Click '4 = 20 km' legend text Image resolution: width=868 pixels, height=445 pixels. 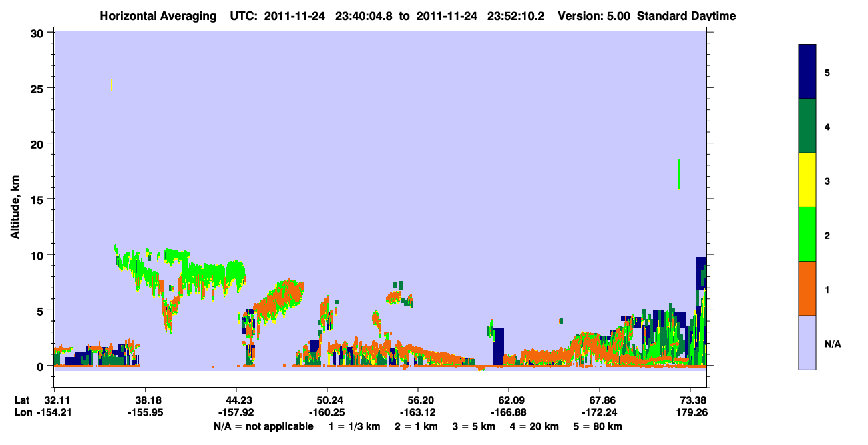pyautogui.click(x=533, y=426)
